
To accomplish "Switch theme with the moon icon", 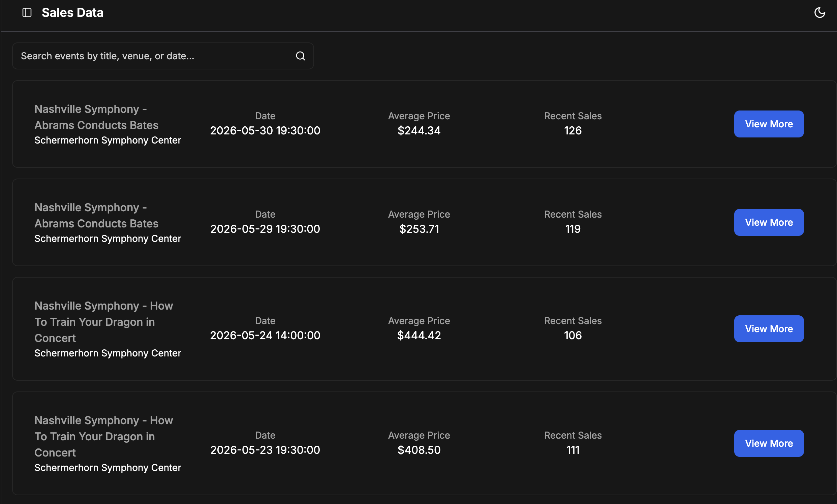I will pyautogui.click(x=820, y=12).
